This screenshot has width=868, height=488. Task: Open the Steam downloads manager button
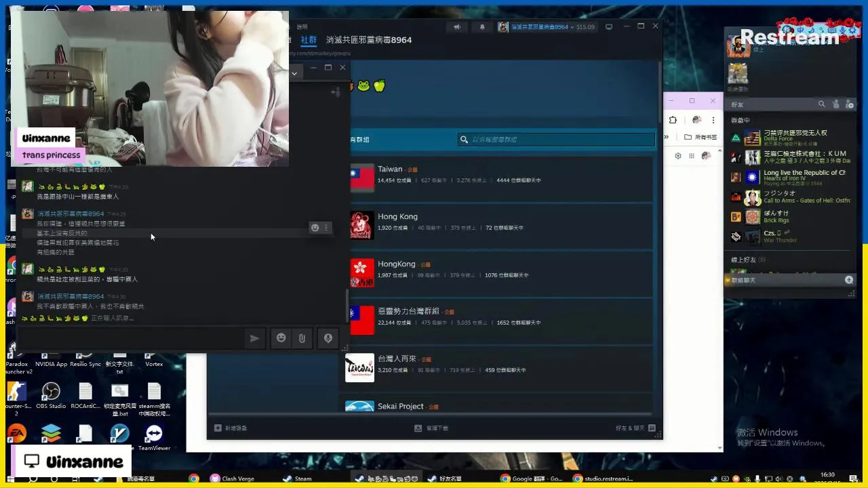tap(431, 428)
